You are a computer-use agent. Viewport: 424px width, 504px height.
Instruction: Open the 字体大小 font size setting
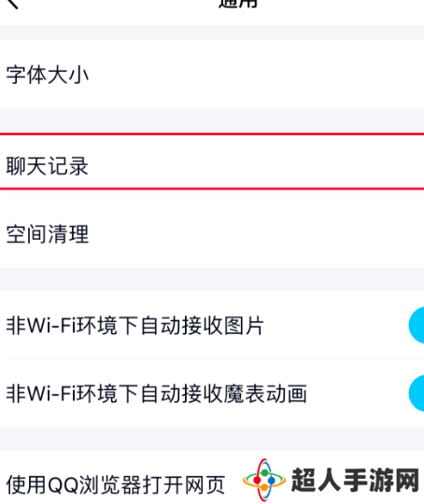point(212,75)
